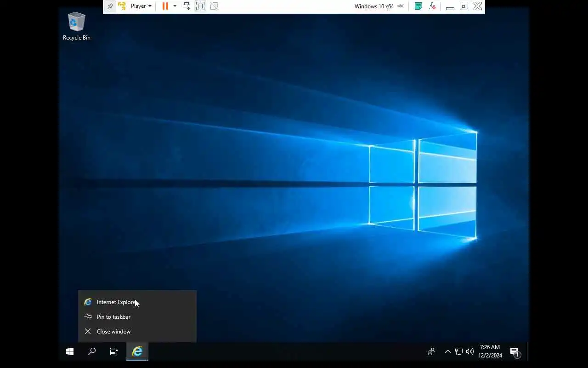Image resolution: width=588 pixels, height=368 pixels.
Task: Click the Show desktop sliver at taskbar end
Action: 528,351
